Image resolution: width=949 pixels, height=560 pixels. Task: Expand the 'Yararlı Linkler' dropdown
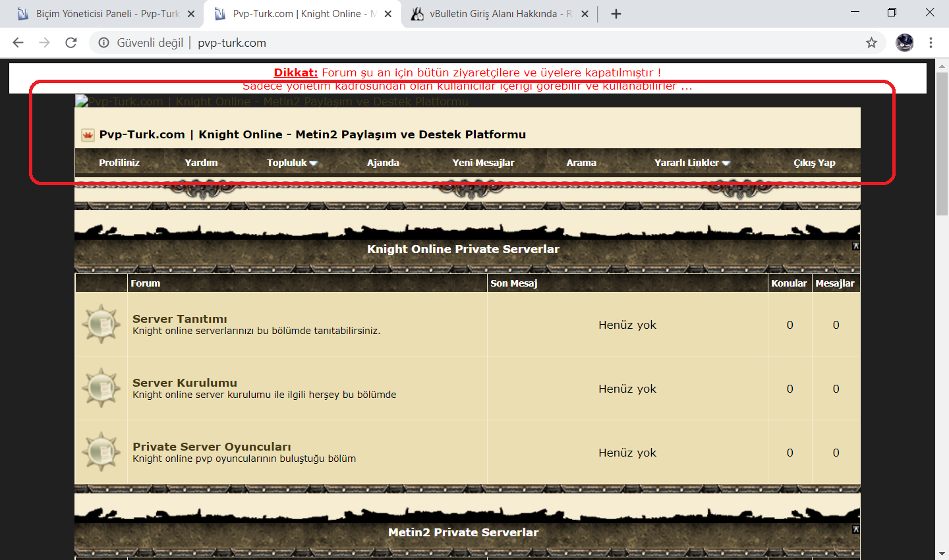click(x=692, y=163)
